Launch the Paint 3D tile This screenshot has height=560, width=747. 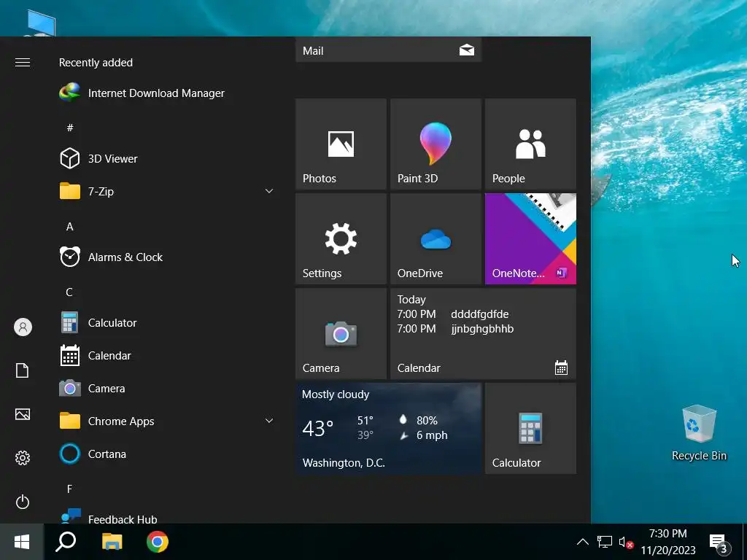point(436,144)
